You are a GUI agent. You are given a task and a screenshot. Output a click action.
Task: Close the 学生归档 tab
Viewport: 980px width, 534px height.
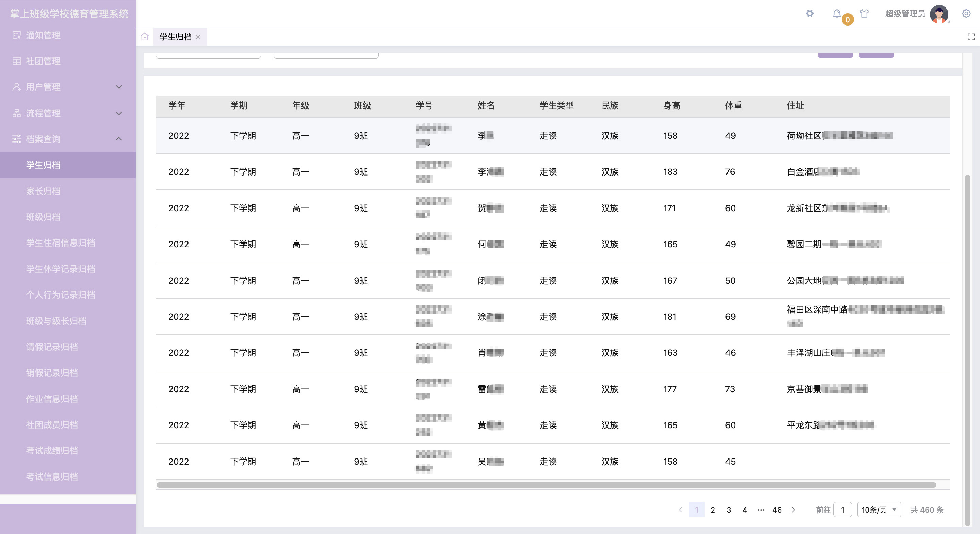[198, 37]
